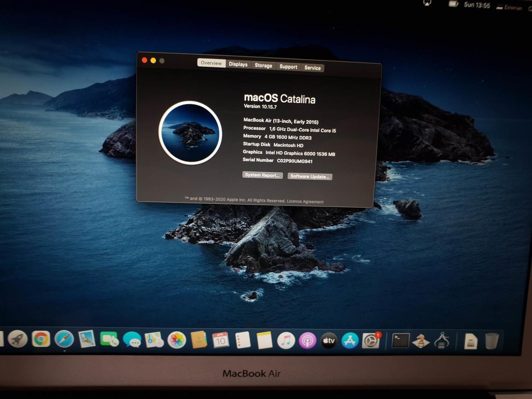Switch to the Storage tab
Image resolution: width=532 pixels, height=399 pixels.
click(263, 65)
